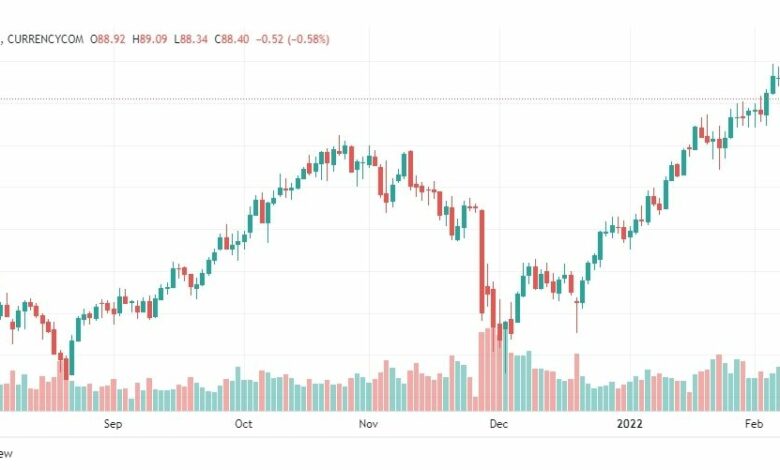Image resolution: width=780 pixels, height=470 pixels.
Task: Click the dotted horizontal current price line
Action: click(390, 99)
